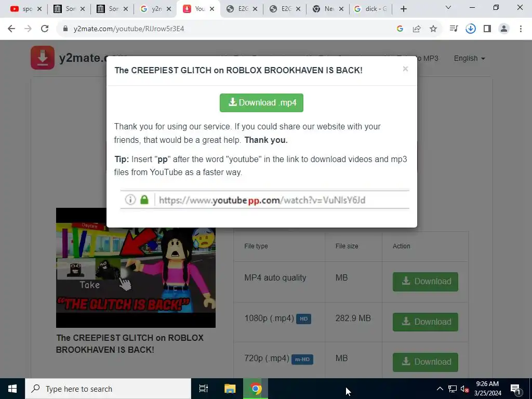Click the m-HD badge next to 720p
The height and width of the screenshot is (399, 532).
pos(302,360)
